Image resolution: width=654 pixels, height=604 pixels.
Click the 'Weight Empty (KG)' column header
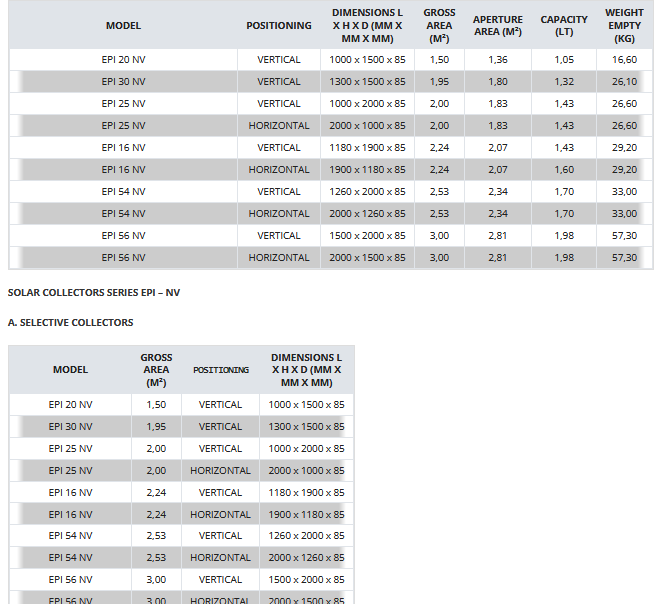[624, 25]
